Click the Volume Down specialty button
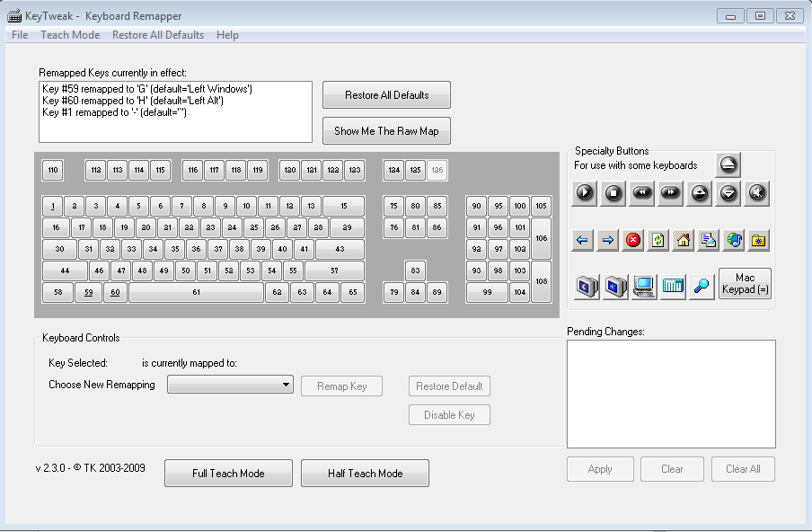812x532 pixels. click(728, 193)
